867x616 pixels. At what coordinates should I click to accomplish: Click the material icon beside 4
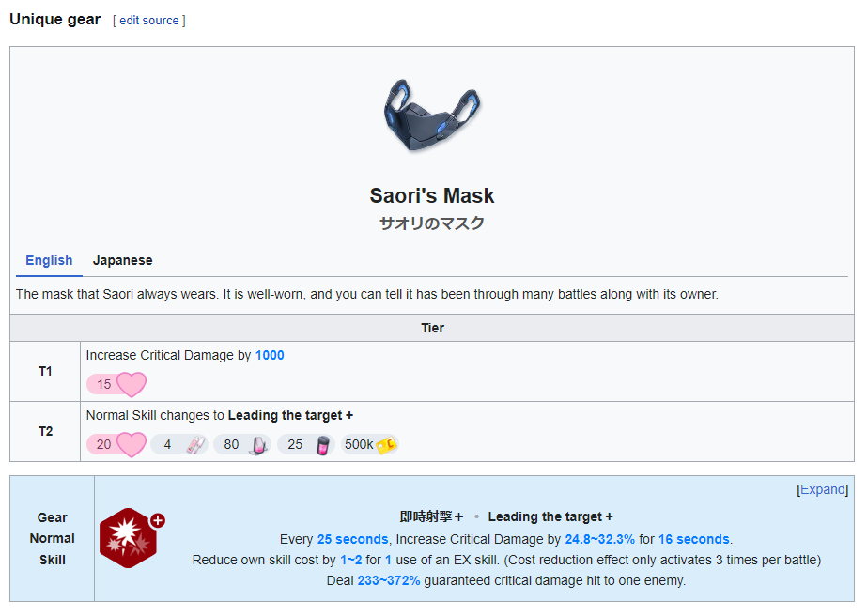pos(195,444)
